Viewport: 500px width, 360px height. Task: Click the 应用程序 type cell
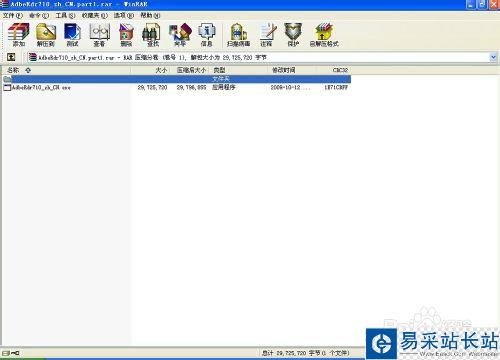pos(224,88)
